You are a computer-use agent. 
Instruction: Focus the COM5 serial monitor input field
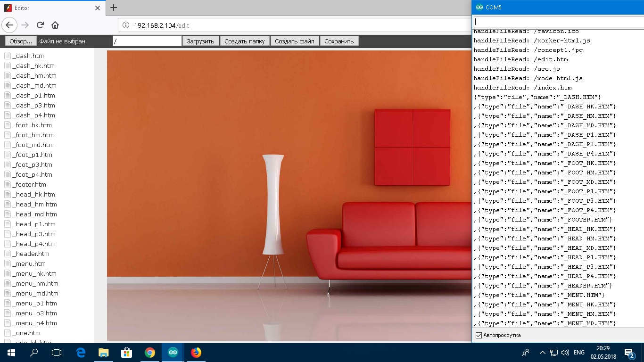point(558,22)
